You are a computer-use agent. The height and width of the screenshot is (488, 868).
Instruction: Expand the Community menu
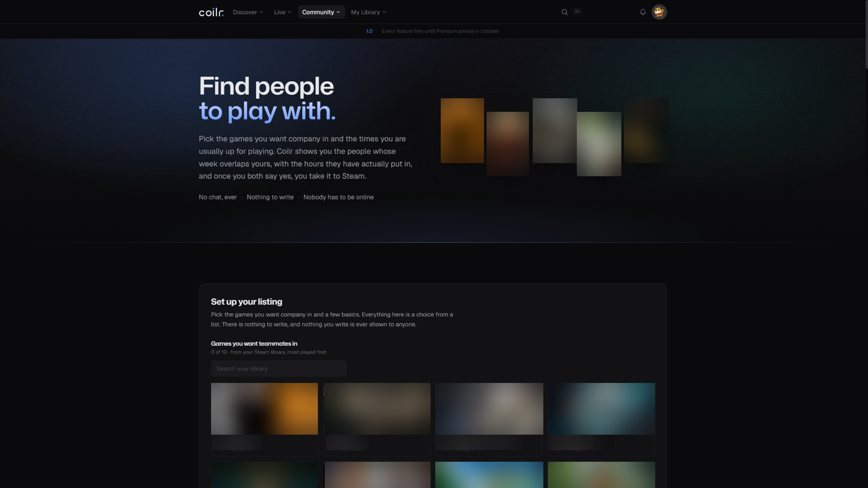[321, 12]
